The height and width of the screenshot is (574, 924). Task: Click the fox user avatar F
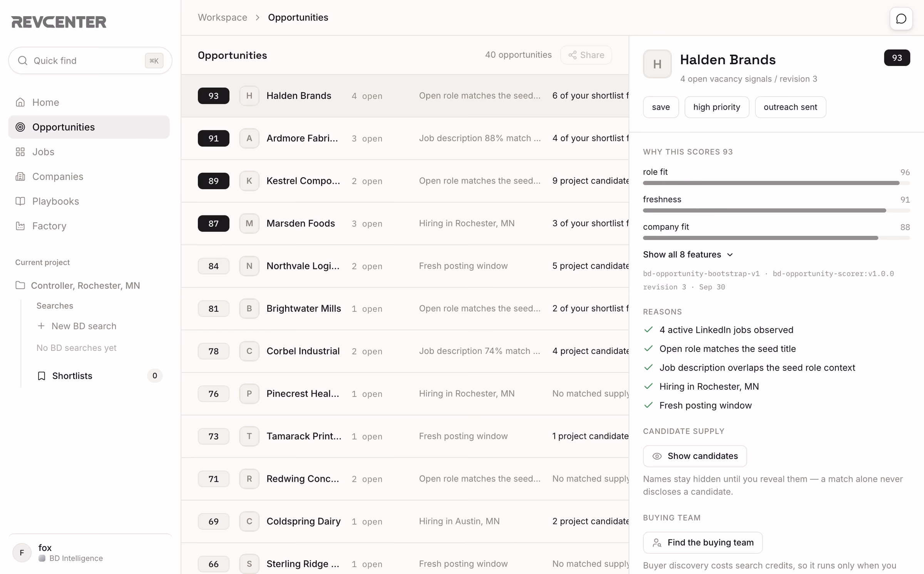click(x=22, y=552)
